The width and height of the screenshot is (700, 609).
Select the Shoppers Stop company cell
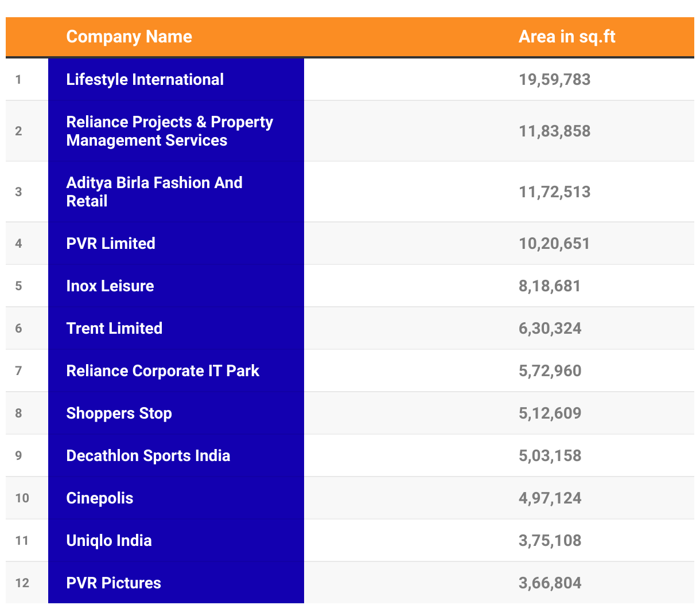click(119, 413)
